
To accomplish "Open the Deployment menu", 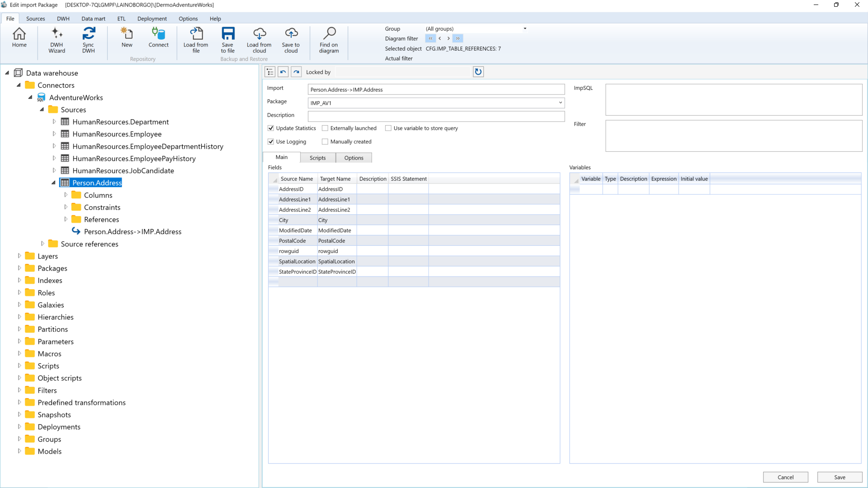I will click(x=152, y=19).
